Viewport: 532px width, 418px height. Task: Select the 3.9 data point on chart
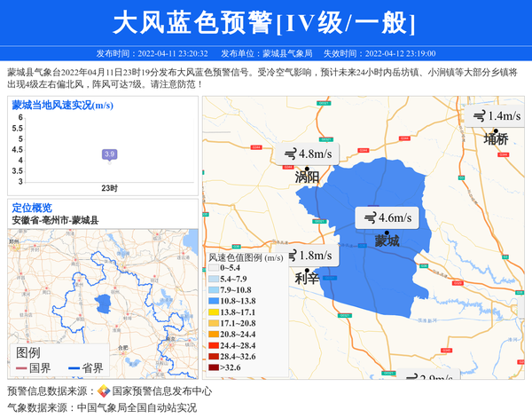[x=109, y=154]
